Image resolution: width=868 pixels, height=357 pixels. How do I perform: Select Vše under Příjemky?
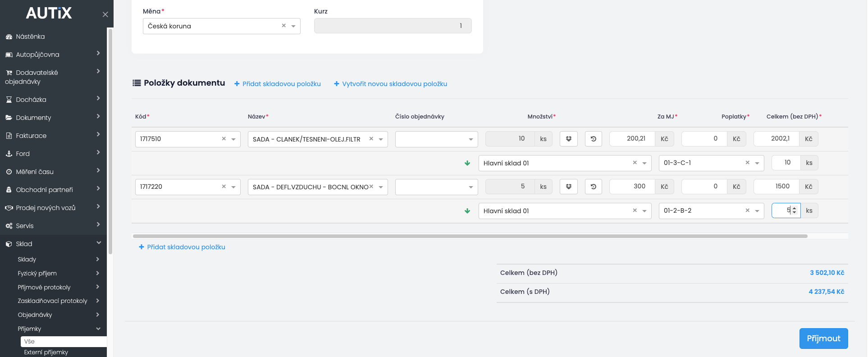coord(64,342)
